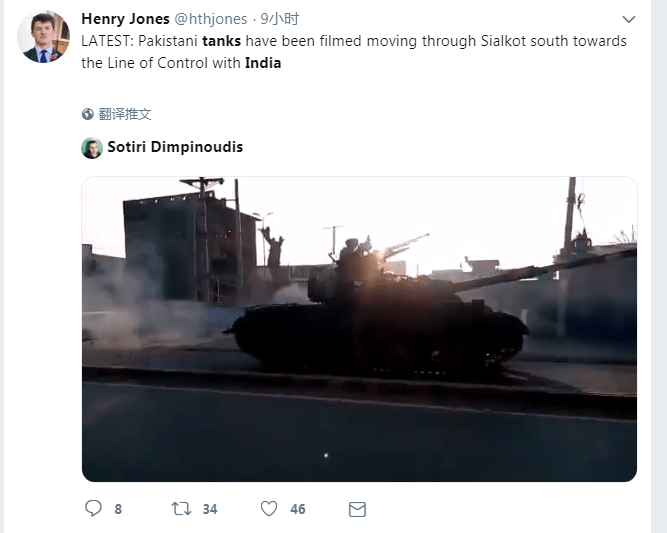Click the bold word "India" in the tweet
This screenshot has width=667, height=533.
263,63
